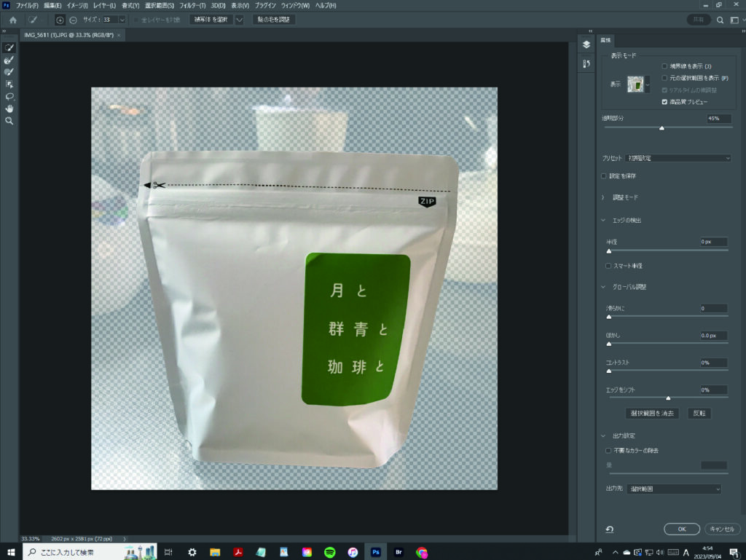
Task: Open Adobe Bridge from the taskbar
Action: pos(398,552)
